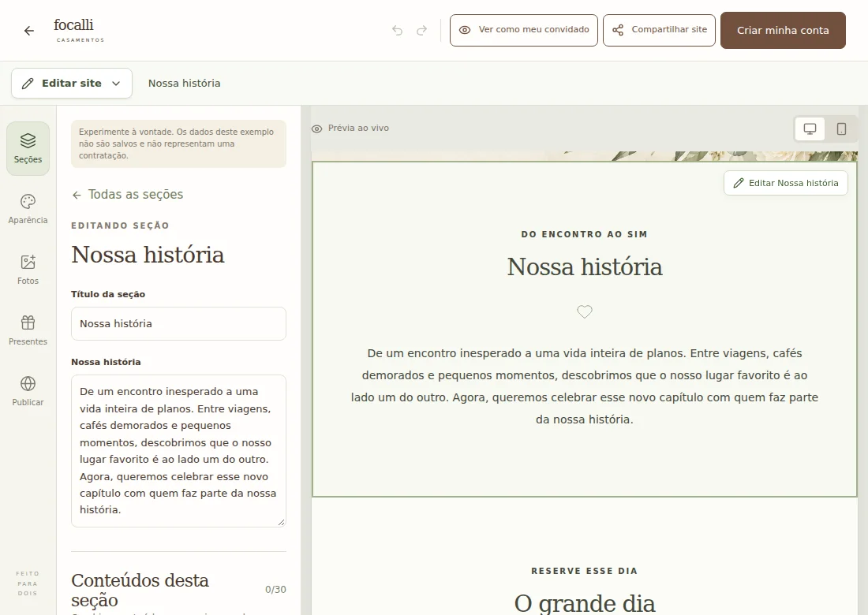Open the Publicar sidebar tab
Screen dimensions: 868x615
(28, 392)
